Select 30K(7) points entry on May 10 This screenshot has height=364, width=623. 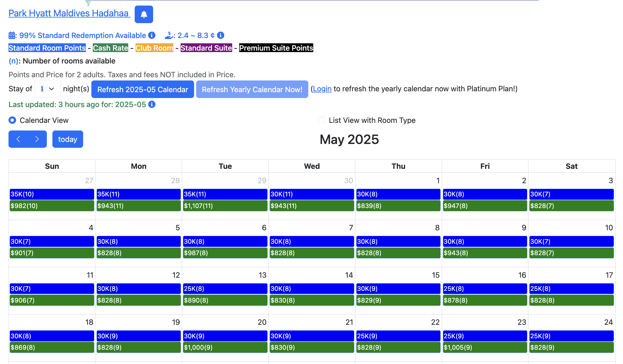tap(571, 241)
